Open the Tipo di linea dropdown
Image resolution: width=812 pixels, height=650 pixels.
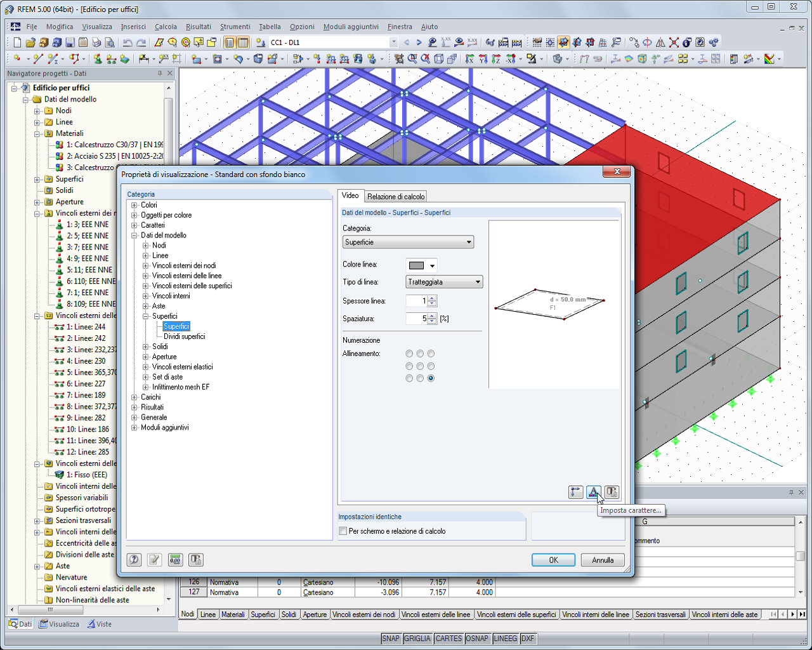pos(444,282)
